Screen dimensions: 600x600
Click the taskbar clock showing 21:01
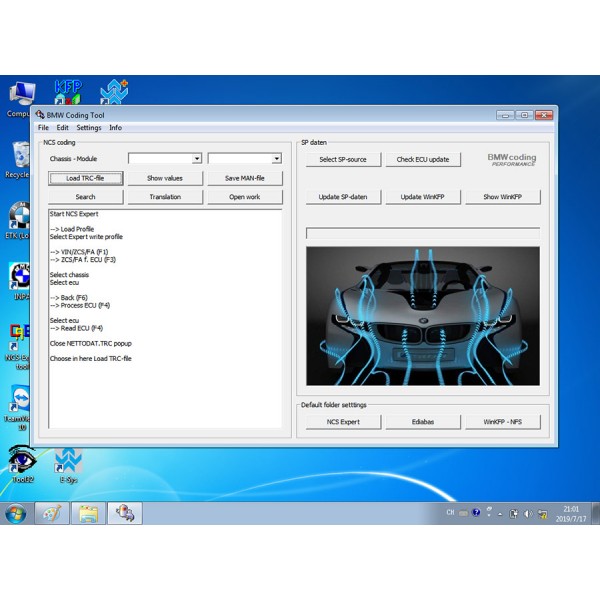pos(571,514)
